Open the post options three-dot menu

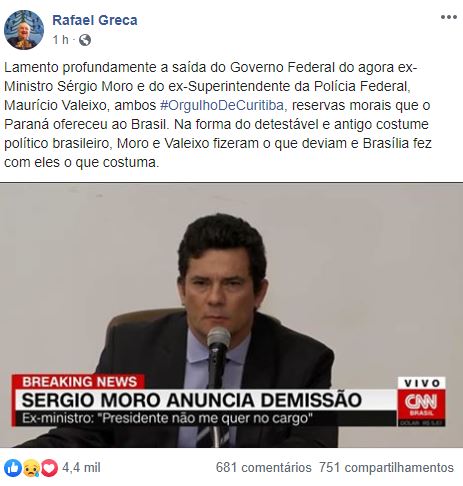tap(448, 17)
